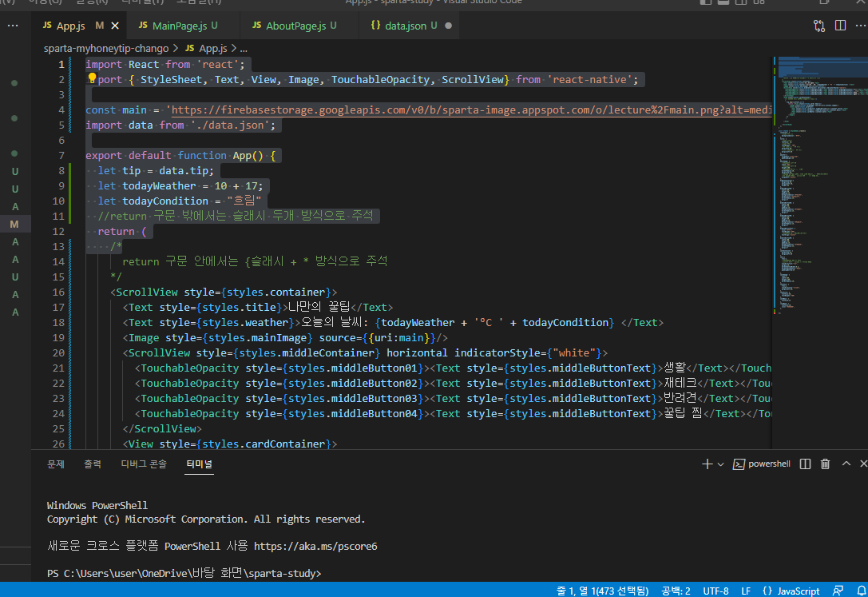Click "styles.mainImage" on line 19
The width and height of the screenshot is (868, 597).
(257, 338)
